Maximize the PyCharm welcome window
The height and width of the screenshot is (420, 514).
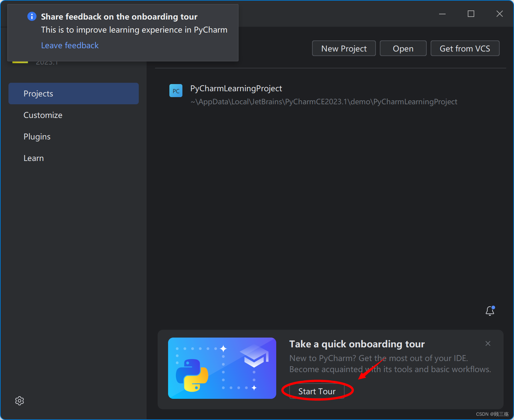(x=471, y=14)
